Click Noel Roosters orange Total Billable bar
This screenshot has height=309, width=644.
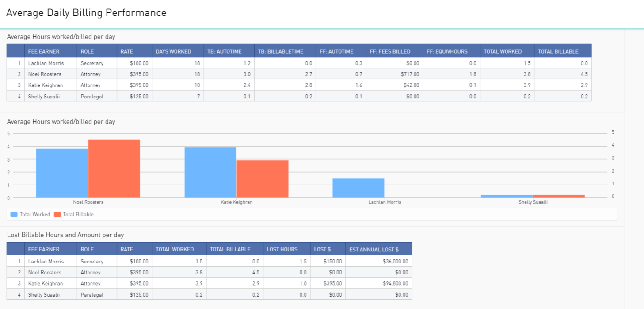click(x=114, y=169)
